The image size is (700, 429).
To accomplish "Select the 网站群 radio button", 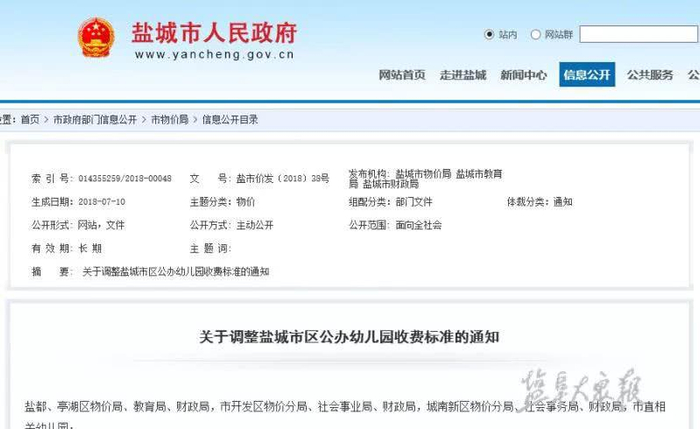I will click(x=535, y=34).
